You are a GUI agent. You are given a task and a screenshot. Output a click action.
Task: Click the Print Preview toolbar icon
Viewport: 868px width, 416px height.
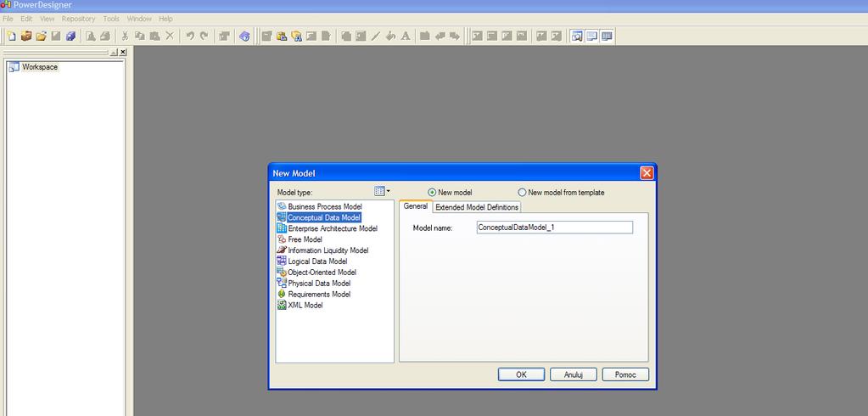[90, 37]
